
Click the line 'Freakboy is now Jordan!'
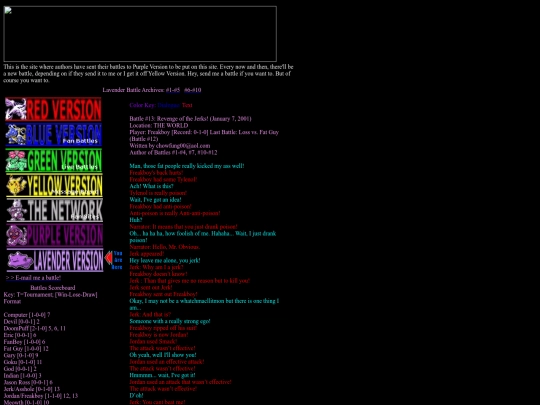159,335
